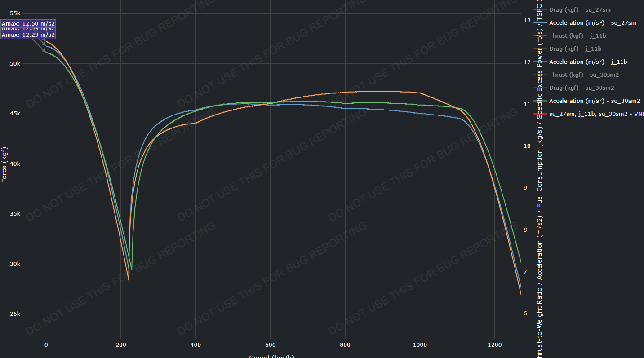This screenshot has height=358, width=644.
Task: Toggle the VNE legend entry
Action: click(596, 114)
